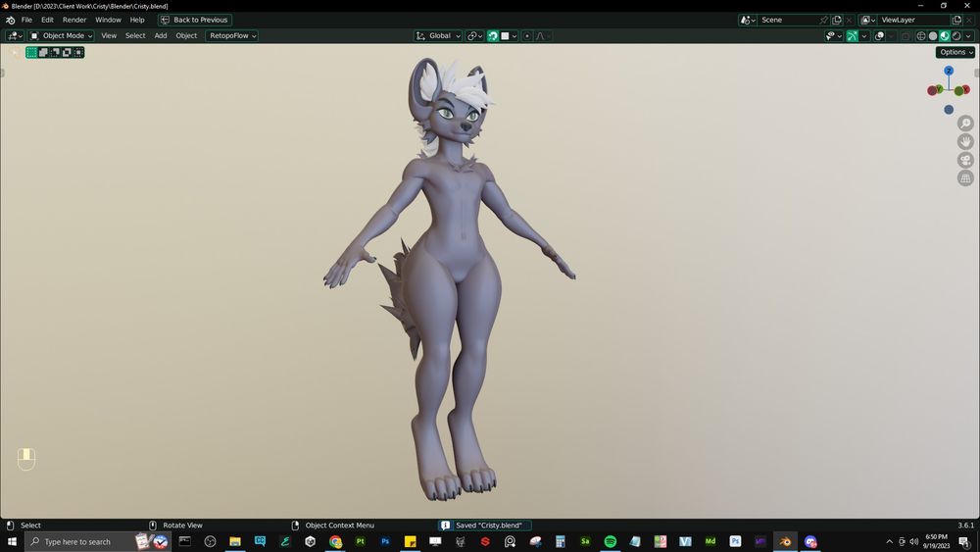Expand the Options dropdown
980x552 pixels.
955,53
